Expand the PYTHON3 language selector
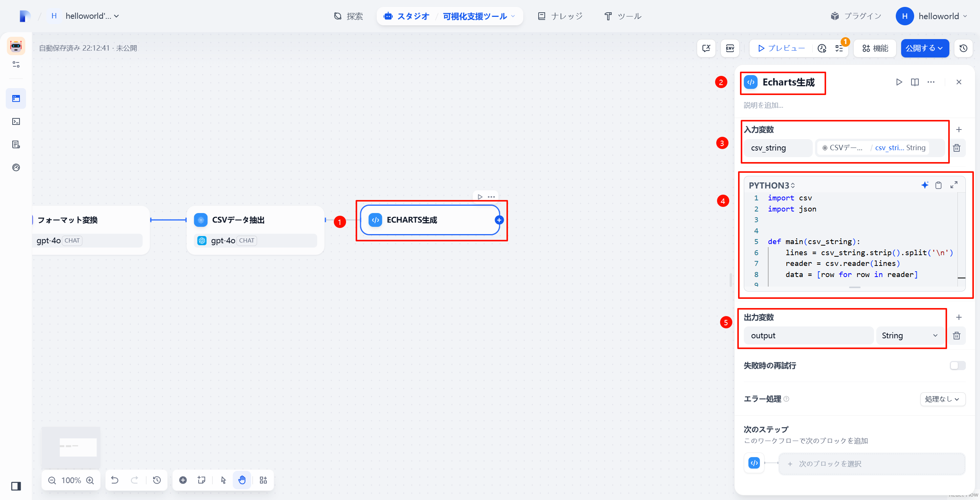The width and height of the screenshot is (980, 500). 772,185
